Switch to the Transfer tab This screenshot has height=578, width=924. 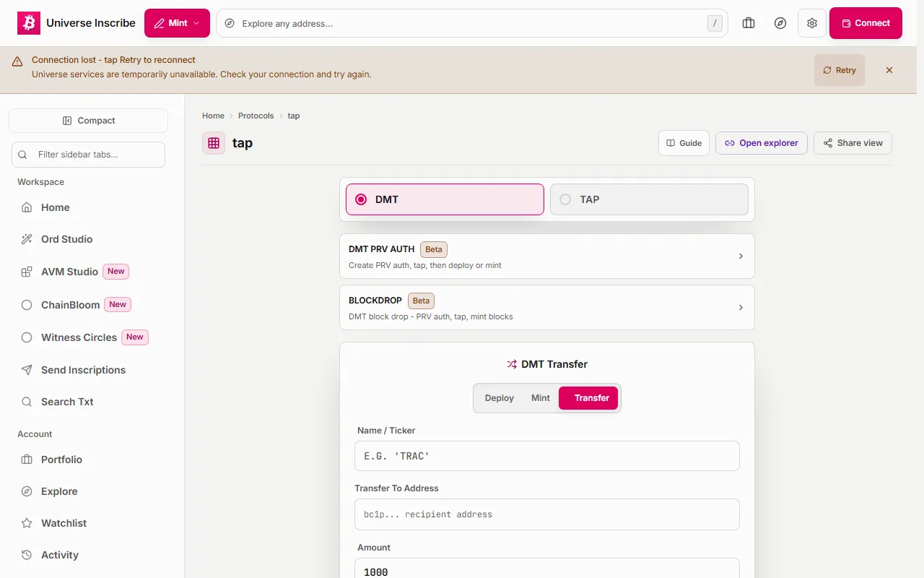pyautogui.click(x=588, y=398)
